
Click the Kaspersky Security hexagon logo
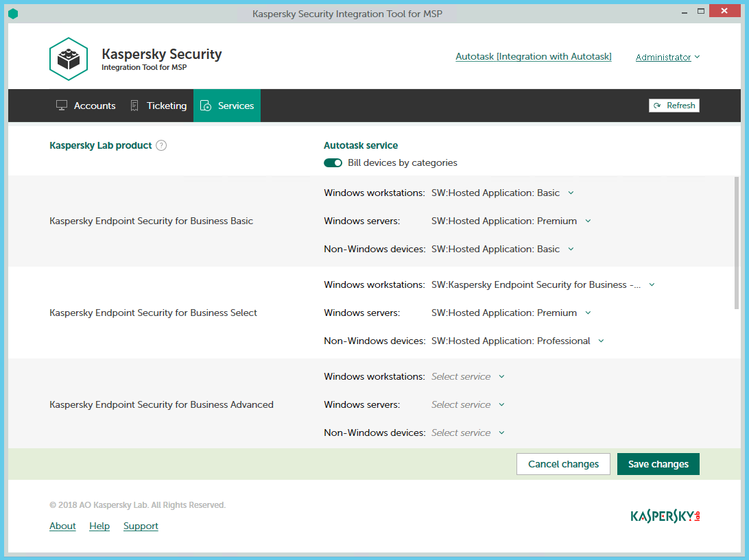click(x=69, y=59)
